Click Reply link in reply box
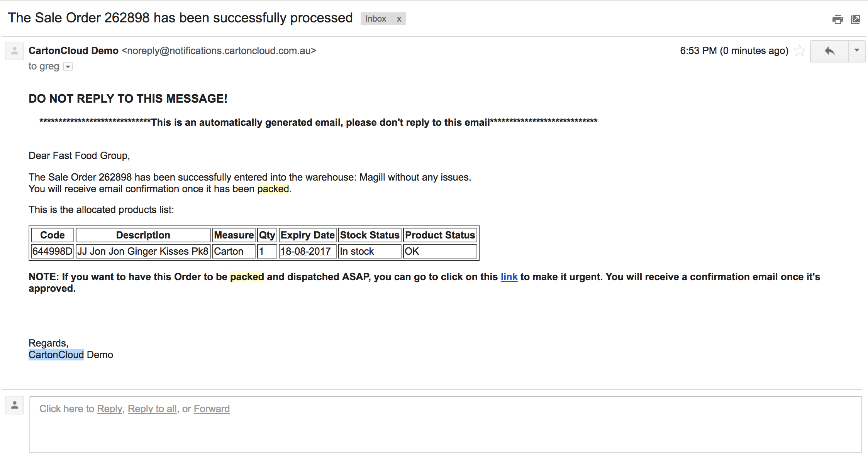The image size is (868, 460). [109, 409]
